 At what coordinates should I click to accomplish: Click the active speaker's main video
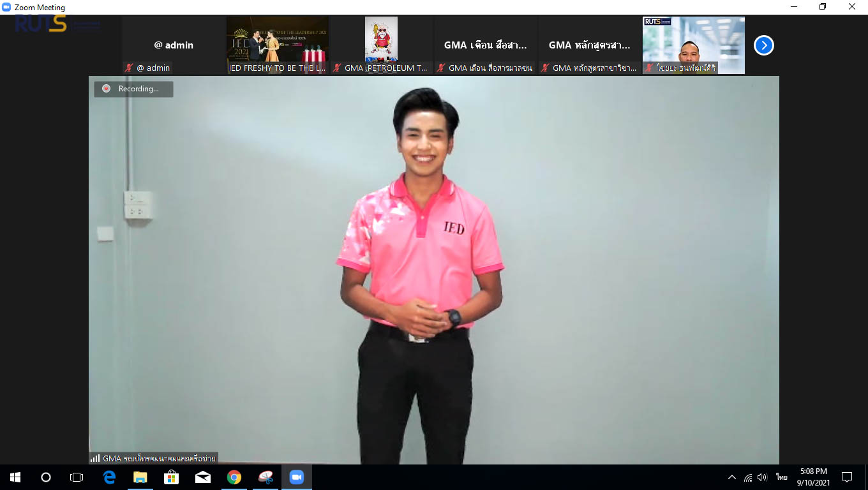point(434,270)
